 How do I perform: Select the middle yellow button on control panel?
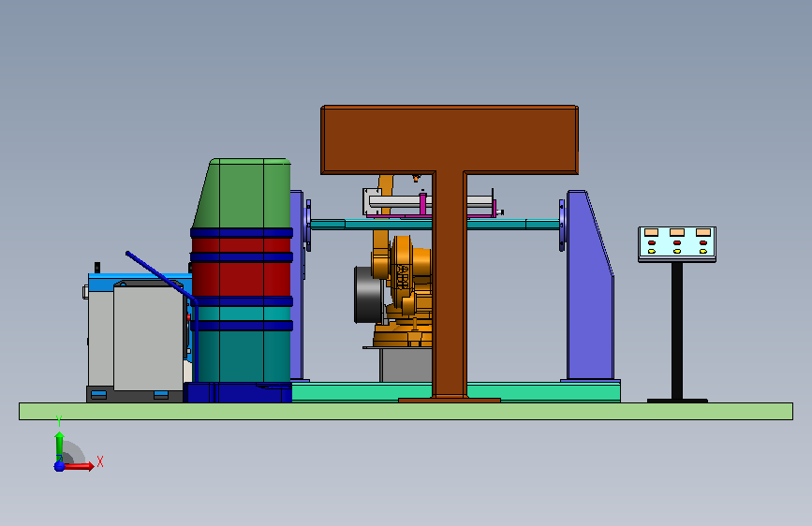click(x=677, y=252)
